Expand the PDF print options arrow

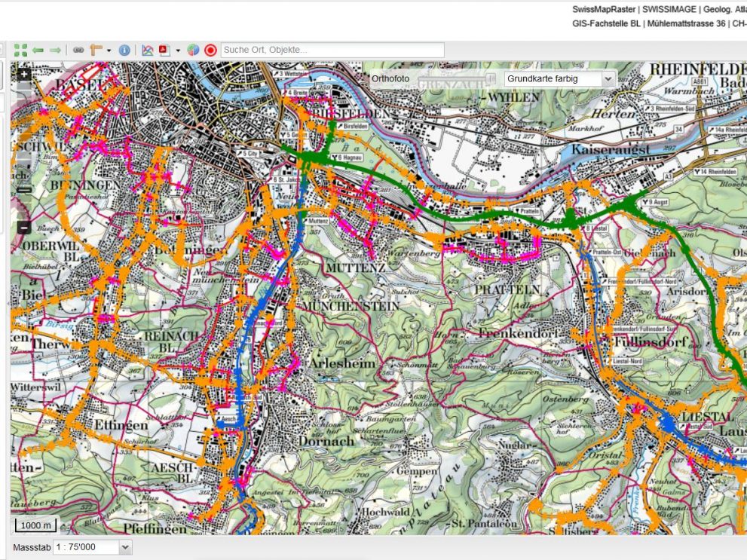point(178,50)
